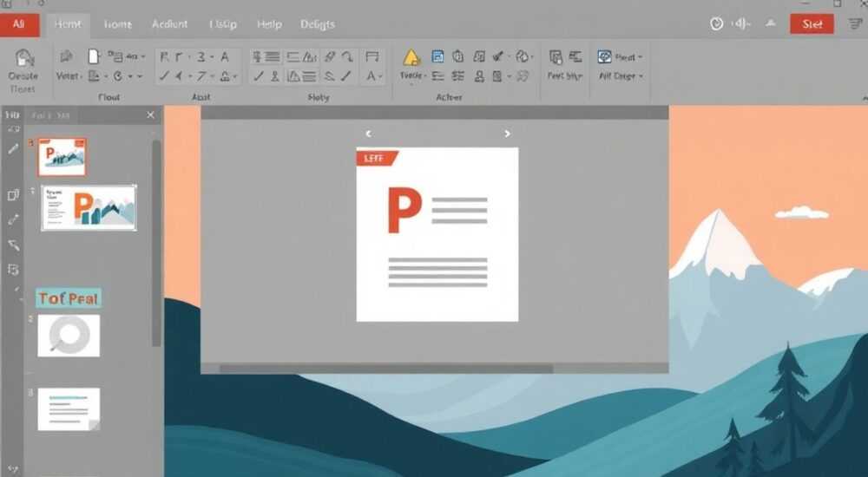This screenshot has width=868, height=477.
Task: Click the blank page icon in the ribbon
Action: tap(94, 56)
